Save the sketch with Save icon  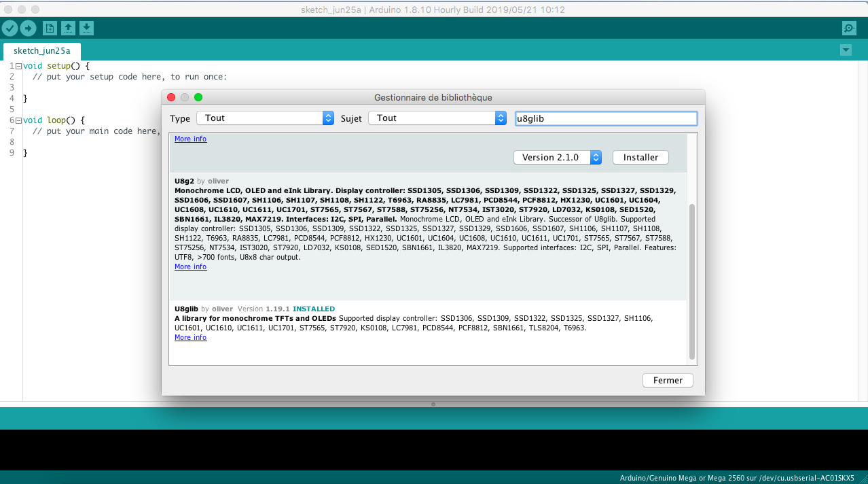coord(86,28)
